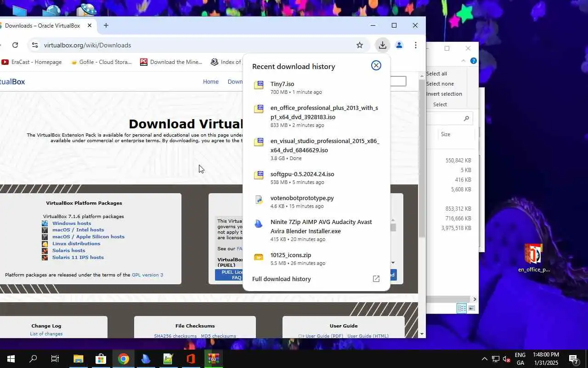Click Invert selection in the Explorer window
The image size is (588, 368).
tap(444, 94)
